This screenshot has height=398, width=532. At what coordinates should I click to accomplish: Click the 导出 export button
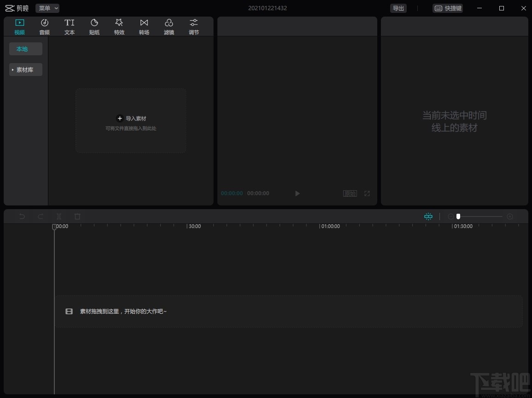pos(398,8)
